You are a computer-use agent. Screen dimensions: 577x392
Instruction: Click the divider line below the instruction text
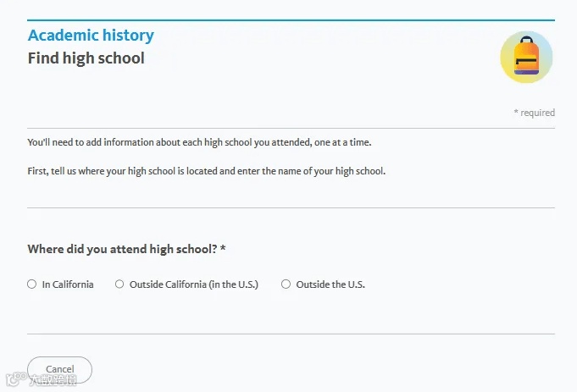click(x=291, y=207)
